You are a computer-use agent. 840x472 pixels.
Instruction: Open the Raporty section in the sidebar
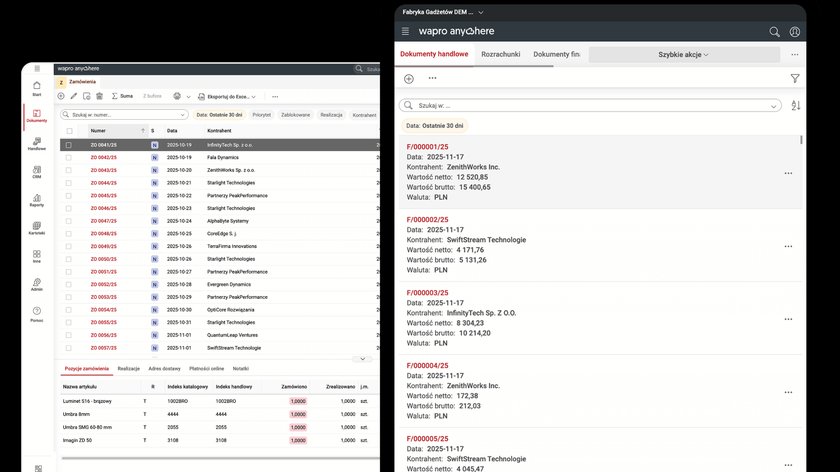coord(36,200)
